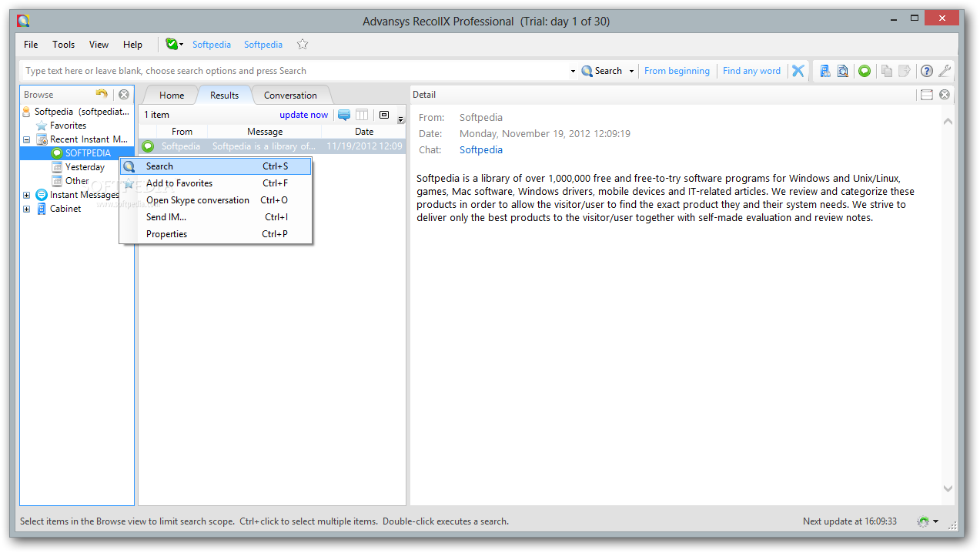Click Detail panel scrollbar down arrow
This screenshot has width=980, height=553.
coord(947,488)
